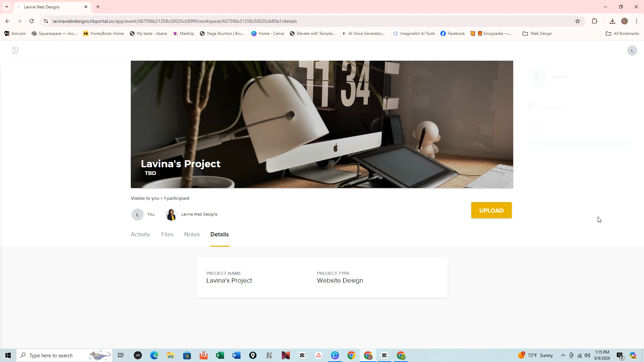Open the Windows Start menu
This screenshot has width=644, height=362.
coord(8,355)
